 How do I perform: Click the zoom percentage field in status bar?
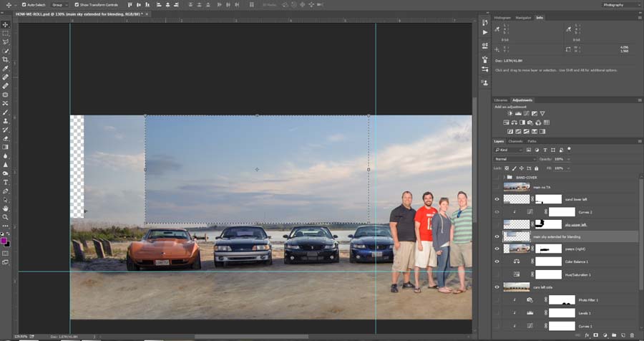click(x=20, y=336)
